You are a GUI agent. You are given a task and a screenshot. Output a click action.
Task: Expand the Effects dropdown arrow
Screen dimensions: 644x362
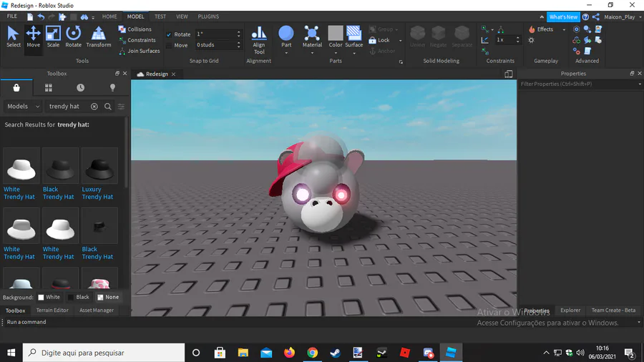(564, 29)
